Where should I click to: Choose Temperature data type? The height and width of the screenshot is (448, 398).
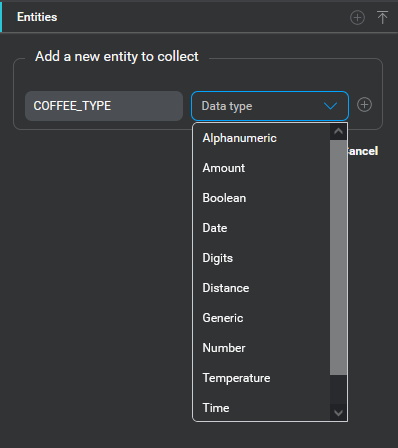(x=261, y=378)
